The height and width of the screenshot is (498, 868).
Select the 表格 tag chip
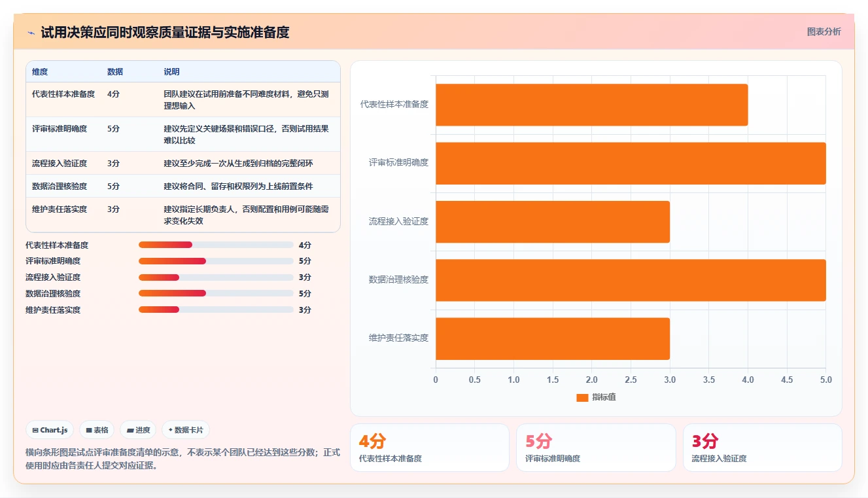point(97,430)
